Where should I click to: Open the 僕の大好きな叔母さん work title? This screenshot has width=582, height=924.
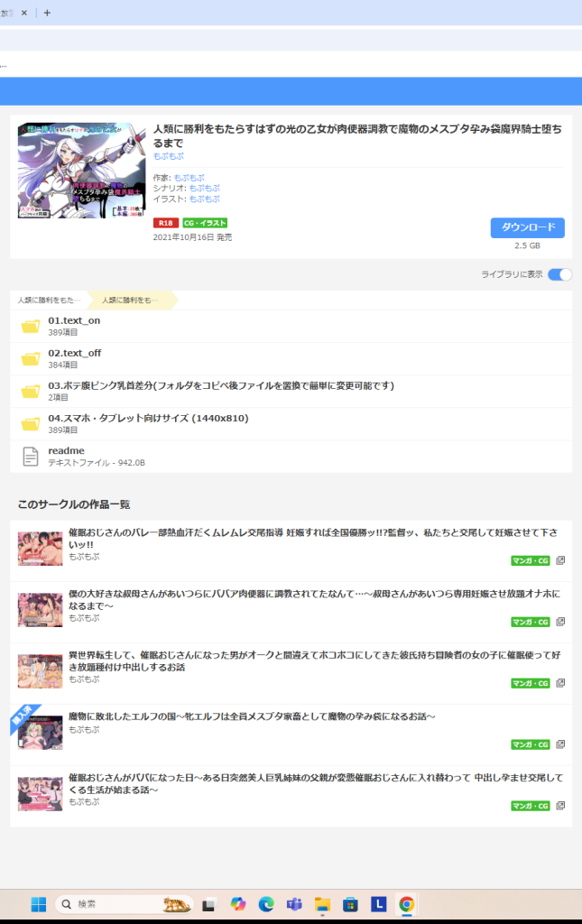[x=315, y=599]
